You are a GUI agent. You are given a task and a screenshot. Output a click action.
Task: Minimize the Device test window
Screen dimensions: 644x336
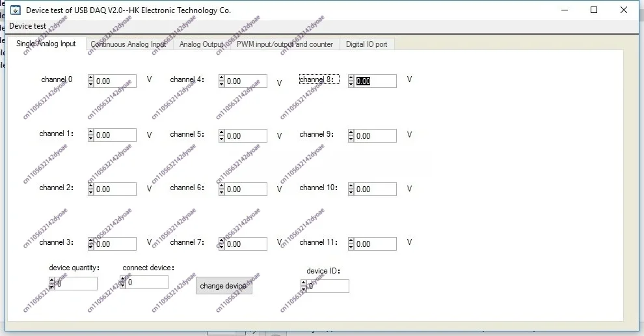[565, 10]
